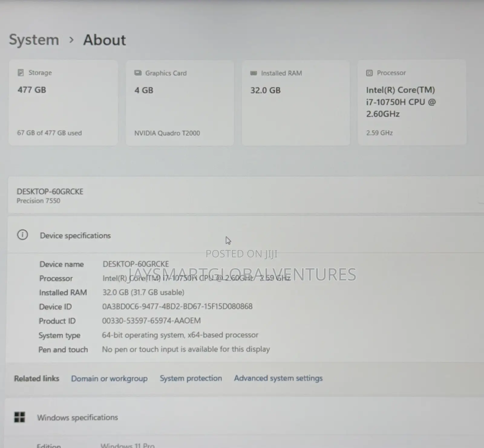The width and height of the screenshot is (484, 448).
Task: Click the Device name value DESKTOP-60GRCKE
Action: pyautogui.click(x=136, y=264)
